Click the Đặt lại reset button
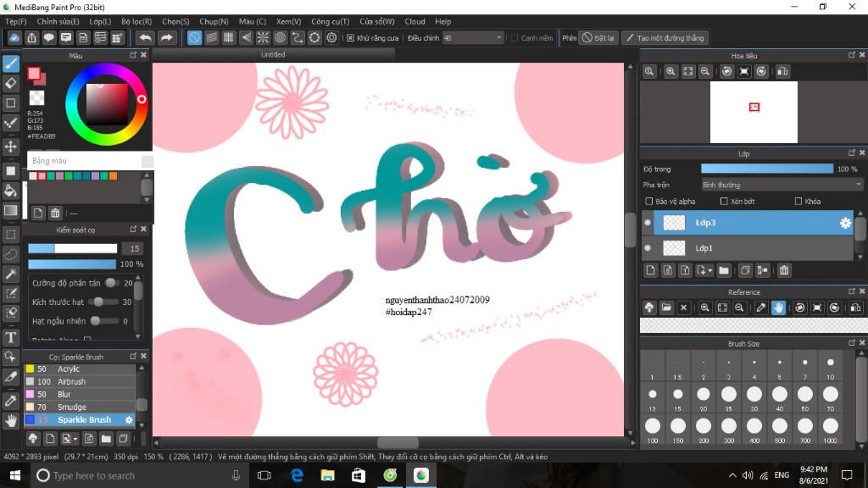This screenshot has height=488, width=868. point(598,37)
